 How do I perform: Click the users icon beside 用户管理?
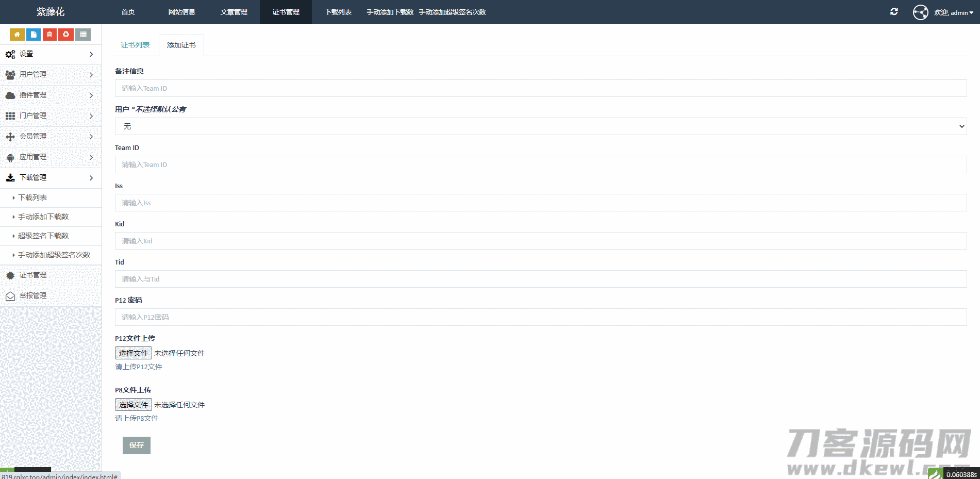(10, 75)
